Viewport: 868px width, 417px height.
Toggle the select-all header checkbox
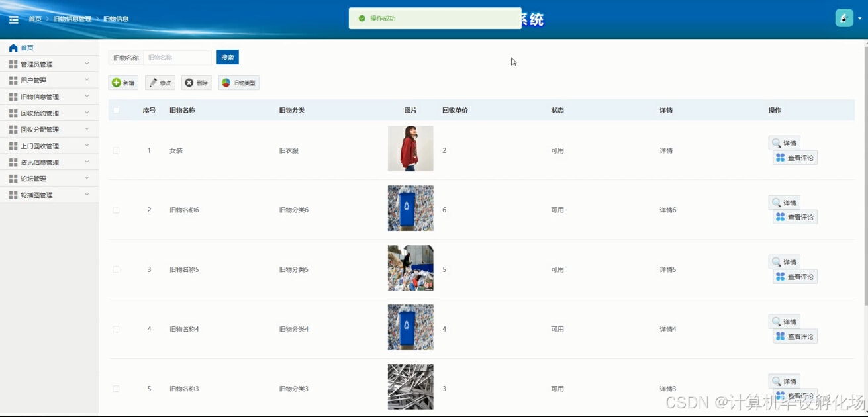click(x=116, y=110)
